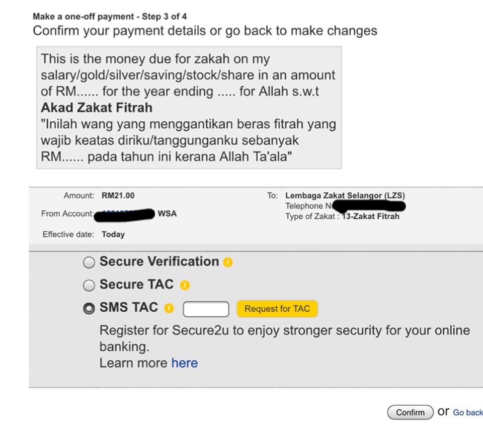483x448 pixels.
Task: Open info icon beside SMS TAC
Action: 169,308
